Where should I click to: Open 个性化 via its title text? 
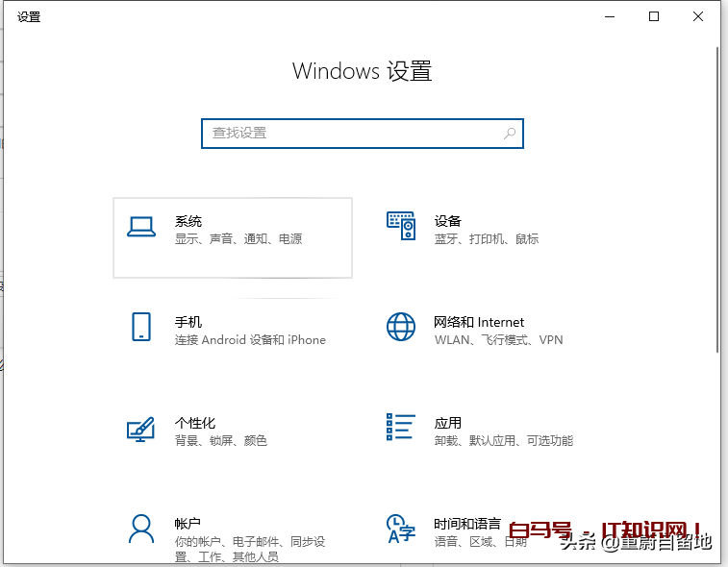[x=195, y=423]
